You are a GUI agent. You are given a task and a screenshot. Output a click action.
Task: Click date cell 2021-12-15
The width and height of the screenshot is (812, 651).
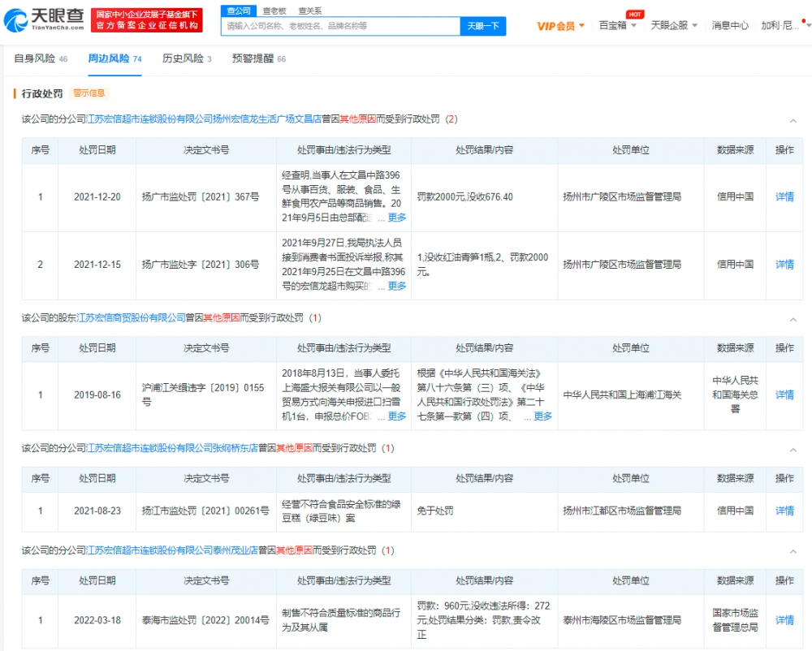click(x=97, y=265)
